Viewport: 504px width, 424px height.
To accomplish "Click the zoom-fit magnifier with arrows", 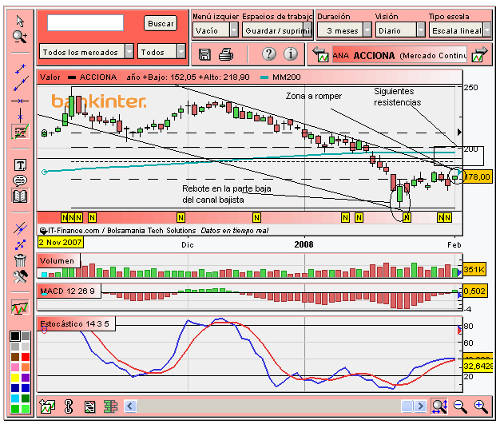I will (x=439, y=406).
